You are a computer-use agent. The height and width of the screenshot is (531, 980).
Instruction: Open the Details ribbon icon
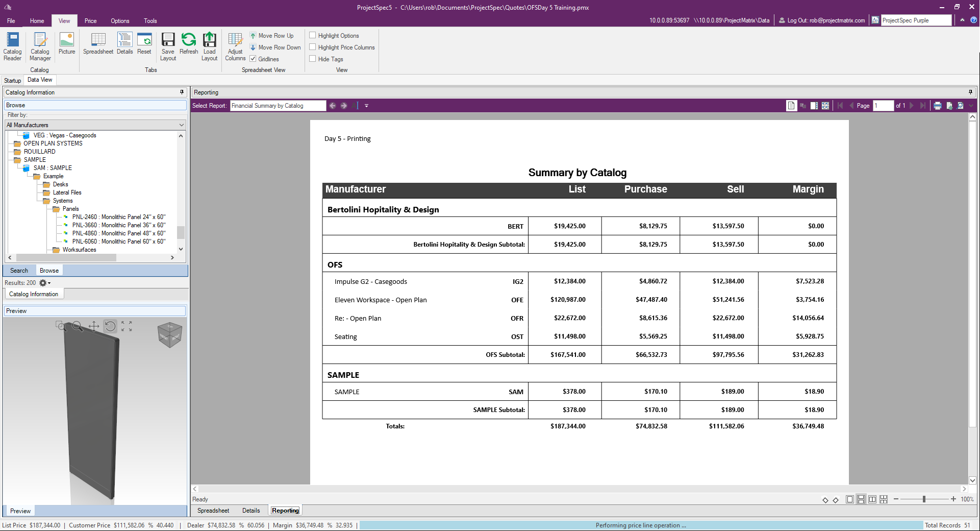tap(124, 43)
